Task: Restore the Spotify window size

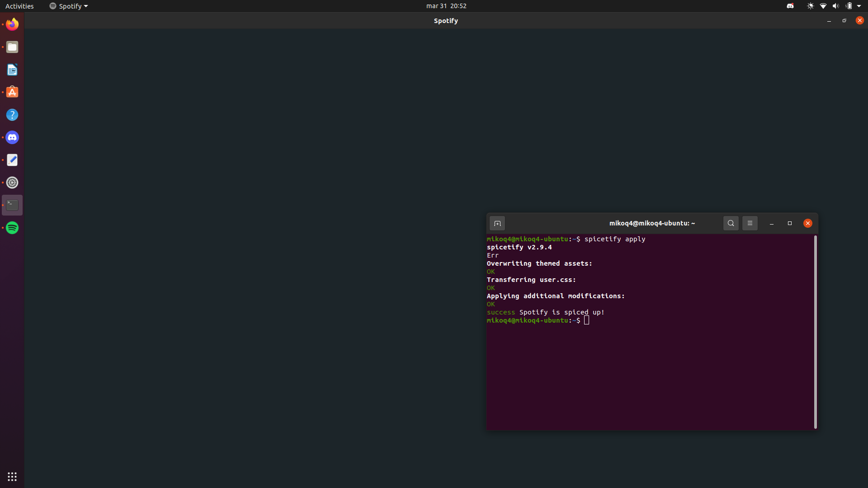Action: pyautogui.click(x=844, y=21)
